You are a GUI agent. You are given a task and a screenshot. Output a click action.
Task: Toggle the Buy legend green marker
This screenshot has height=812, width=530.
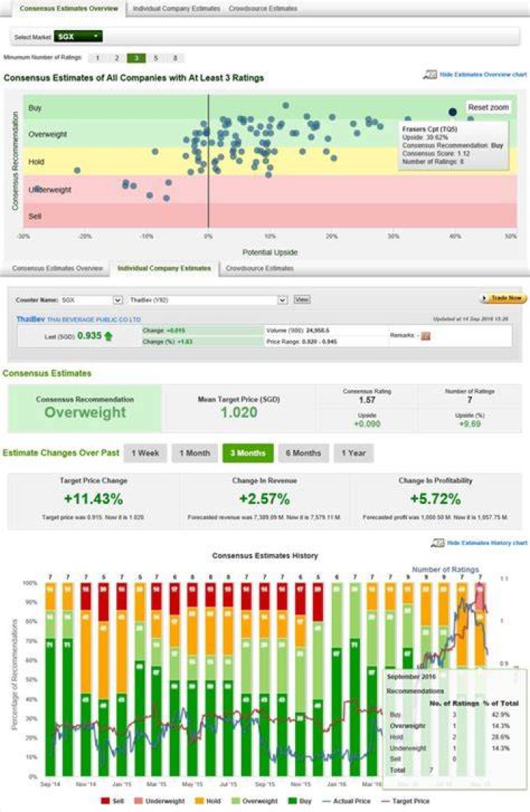coord(292,801)
